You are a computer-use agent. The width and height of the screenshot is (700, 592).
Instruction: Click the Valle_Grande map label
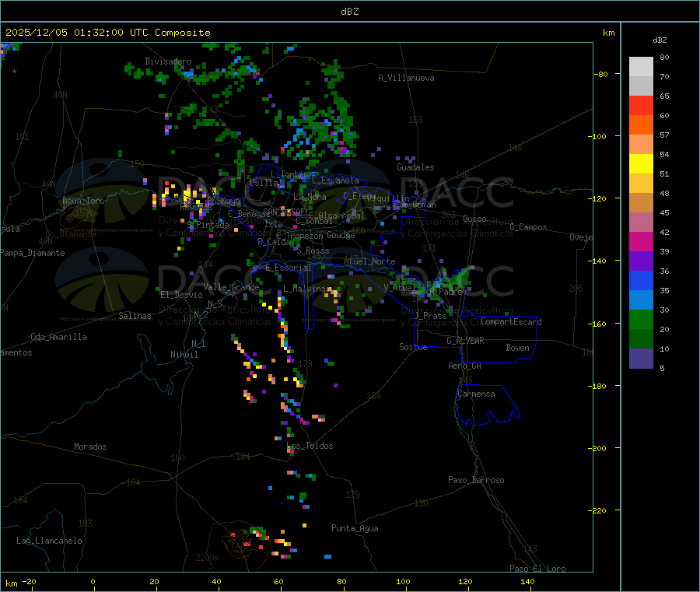231,287
